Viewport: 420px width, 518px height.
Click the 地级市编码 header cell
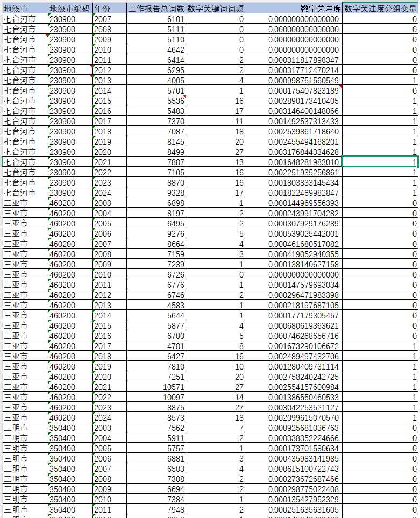69,9
